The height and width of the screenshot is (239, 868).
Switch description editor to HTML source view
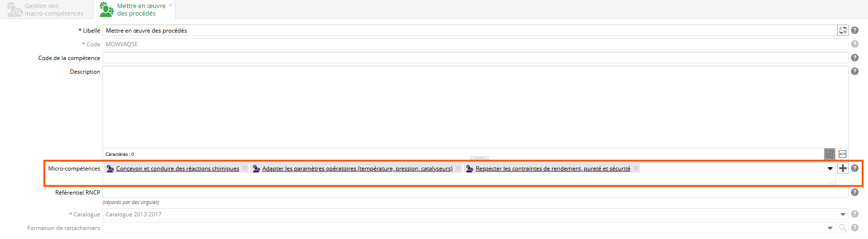pyautogui.click(x=842, y=154)
